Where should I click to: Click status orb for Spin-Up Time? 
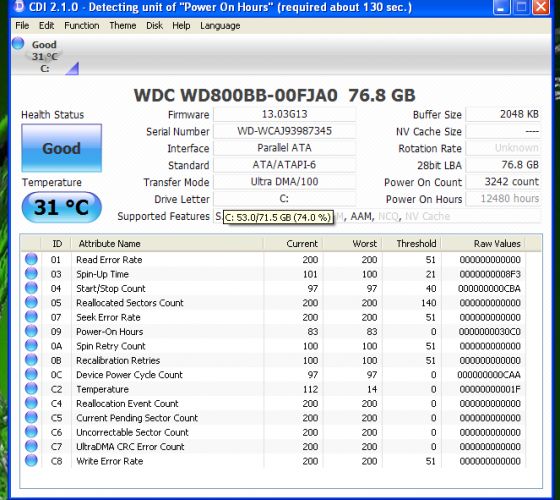[31, 274]
